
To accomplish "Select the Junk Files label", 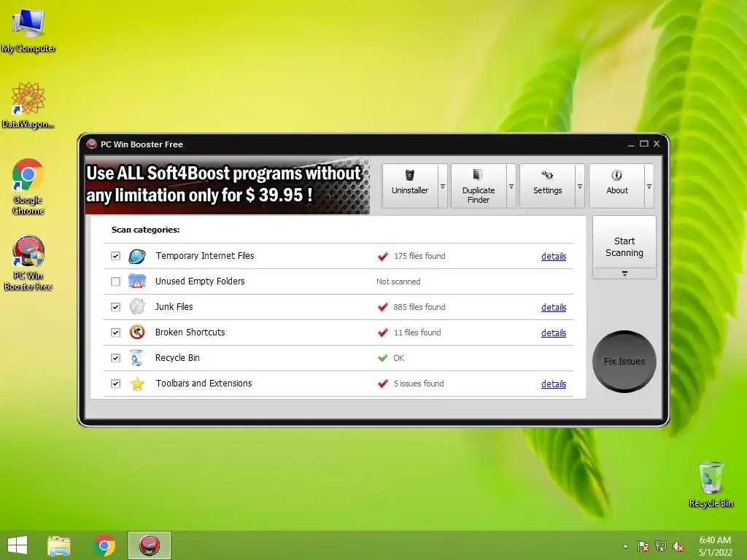I will pos(174,307).
